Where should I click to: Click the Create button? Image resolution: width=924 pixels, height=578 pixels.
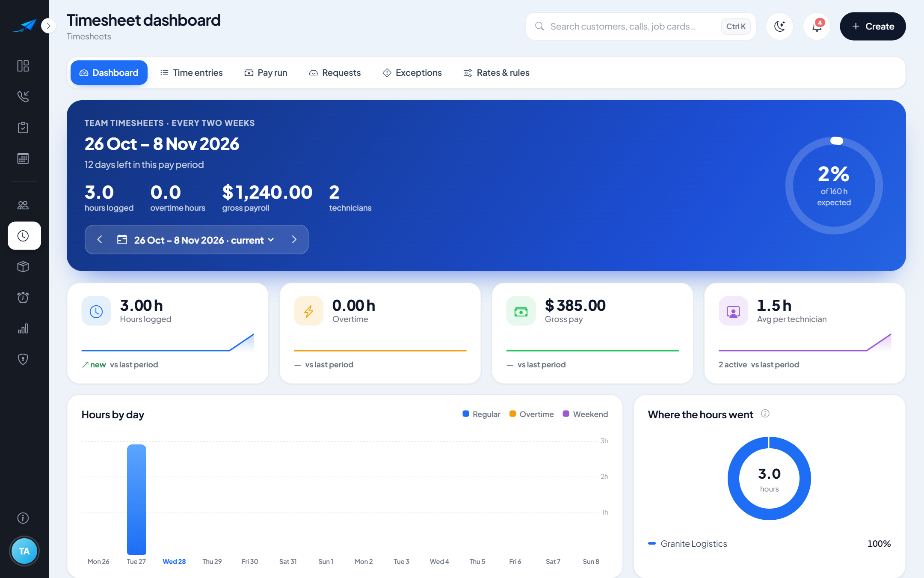point(873,27)
